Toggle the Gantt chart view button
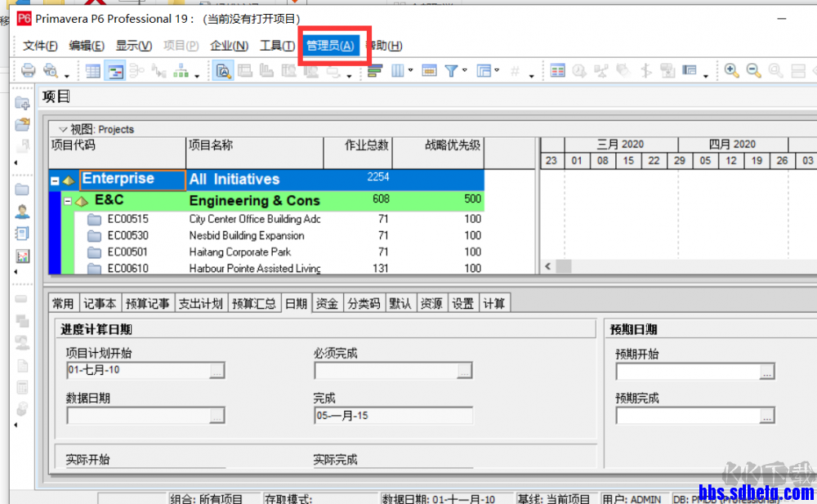 click(x=114, y=70)
